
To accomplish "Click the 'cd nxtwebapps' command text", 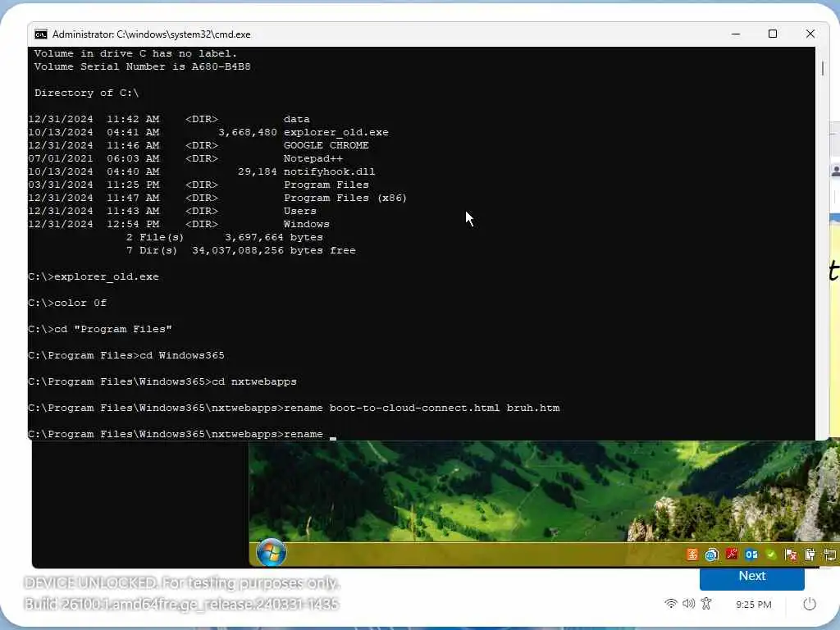I will (254, 382).
